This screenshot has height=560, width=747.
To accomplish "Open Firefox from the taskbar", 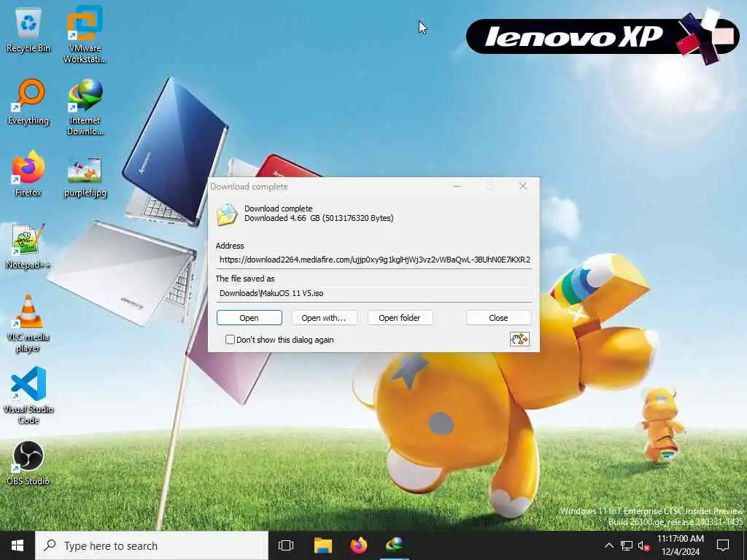I will pyautogui.click(x=359, y=545).
